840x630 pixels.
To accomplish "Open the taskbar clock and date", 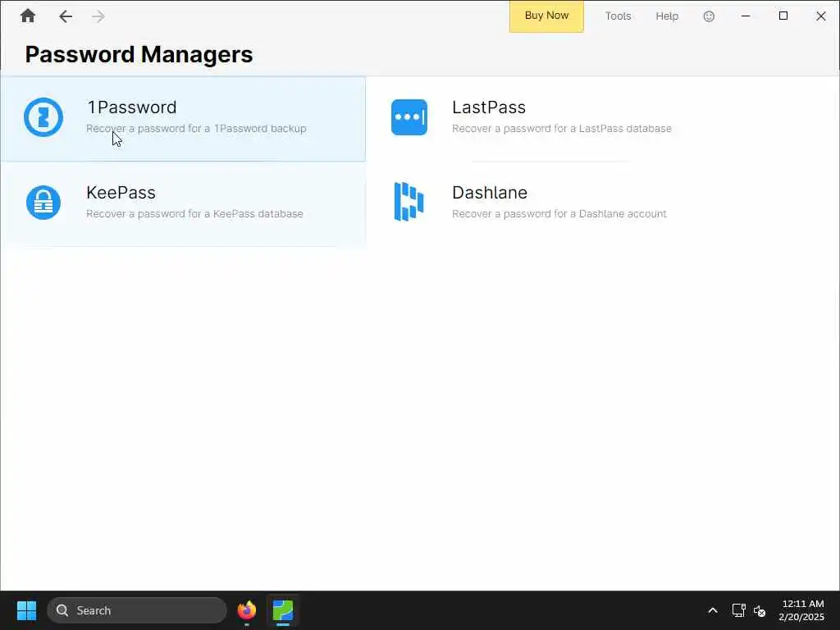I will pos(801,610).
